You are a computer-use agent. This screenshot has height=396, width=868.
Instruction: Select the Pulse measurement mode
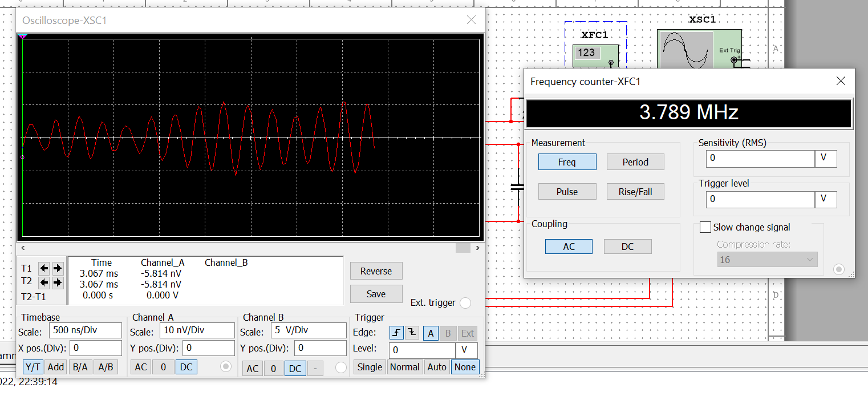coord(567,191)
